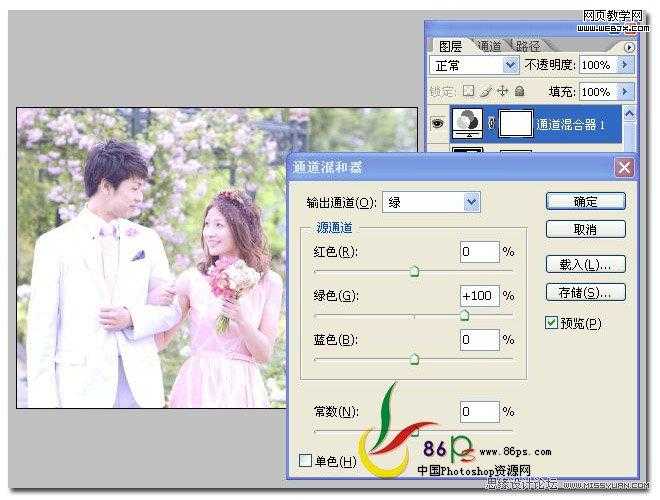Viewport: 660px width, 500px height.
Task: Toggle the 预览(P) checkbox
Action: pyautogui.click(x=551, y=323)
